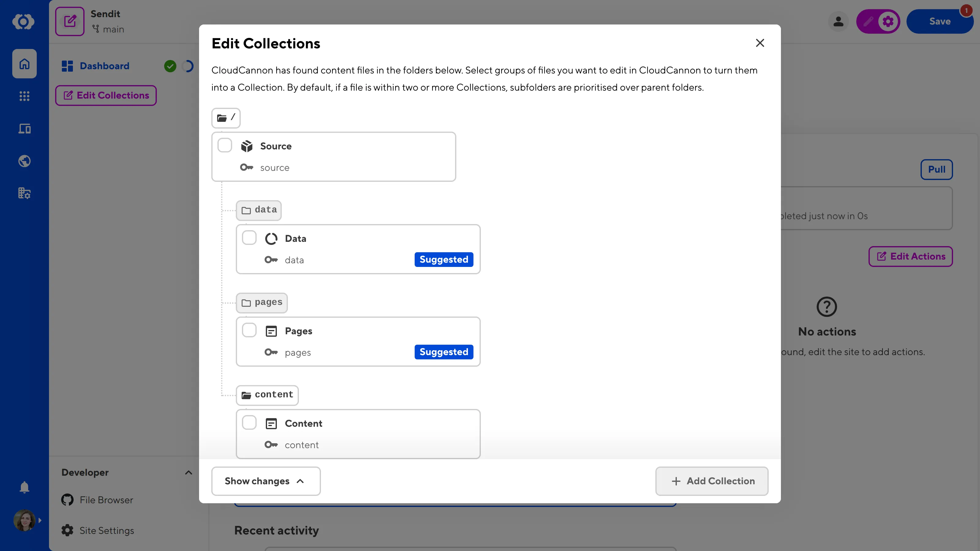This screenshot has width=980, height=551.
Task: Click the CloudCannon logo in the sidebar
Action: click(24, 22)
